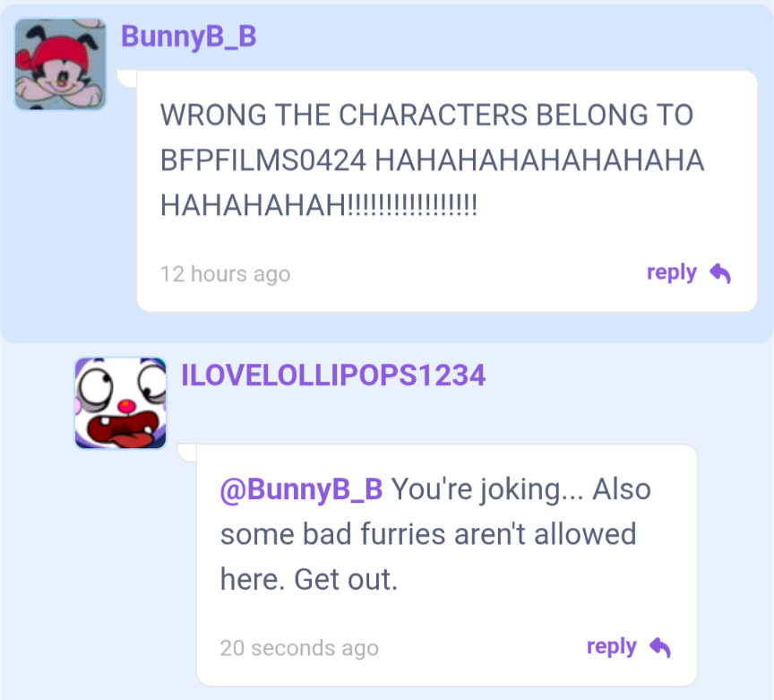Click the You're joking... text
The image size is (774, 700).
[487, 489]
